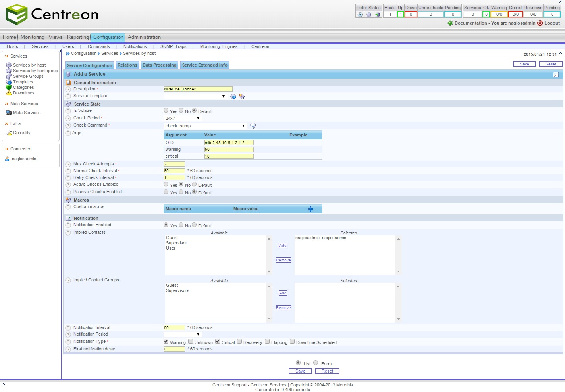The width and height of the screenshot is (565, 392).
Task: Switch to Service Extended Info tab
Action: tap(205, 65)
